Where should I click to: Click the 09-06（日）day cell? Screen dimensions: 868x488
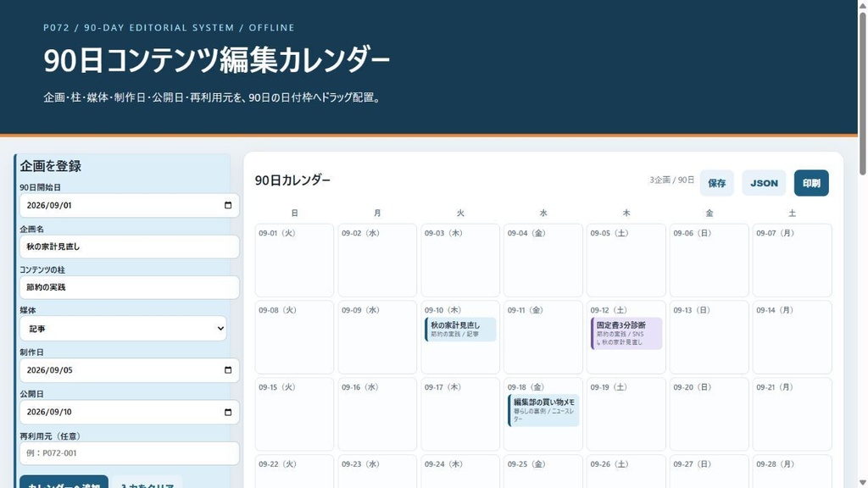(x=709, y=260)
